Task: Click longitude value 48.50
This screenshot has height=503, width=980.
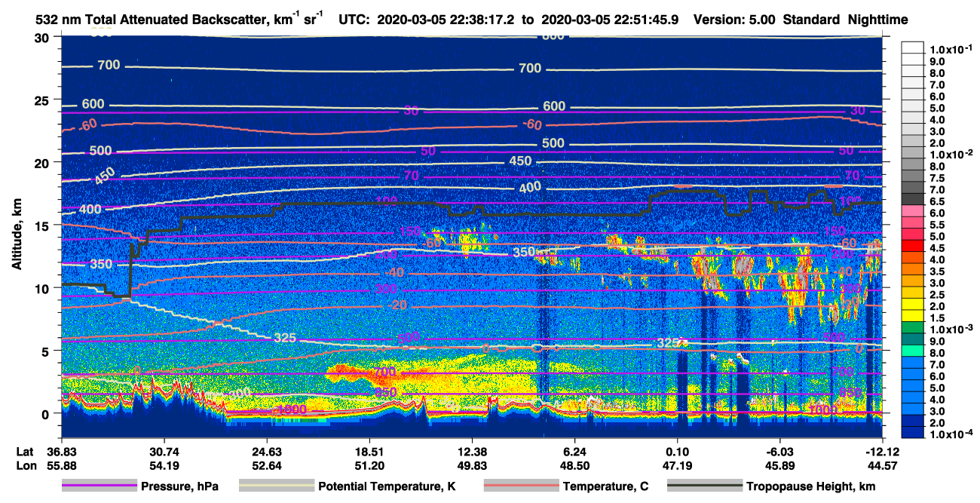Action: point(574,465)
